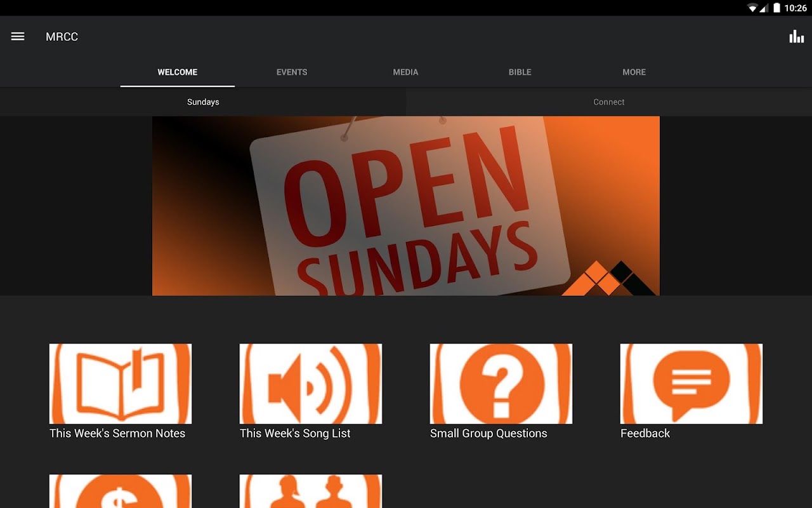Tap the two people silhouettes icon
812x508 pixels.
pyautogui.click(x=311, y=491)
